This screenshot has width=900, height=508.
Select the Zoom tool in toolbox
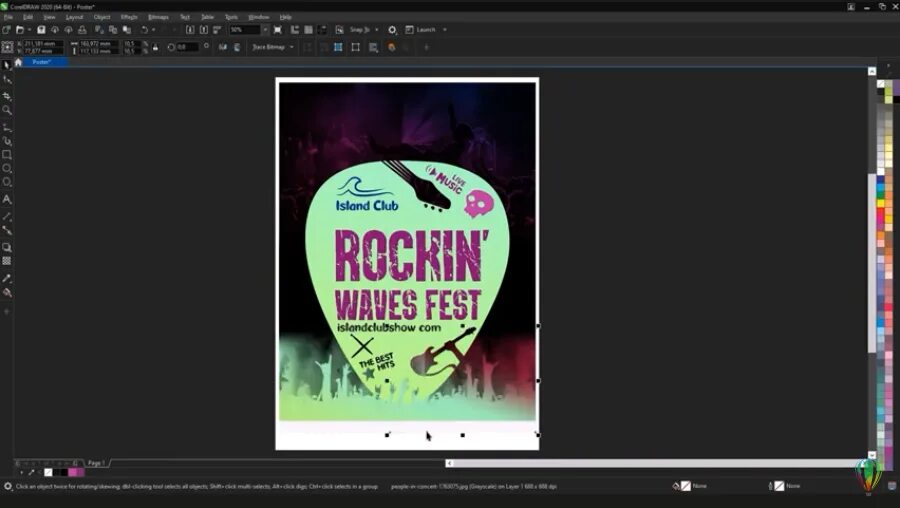pyautogui.click(x=7, y=110)
